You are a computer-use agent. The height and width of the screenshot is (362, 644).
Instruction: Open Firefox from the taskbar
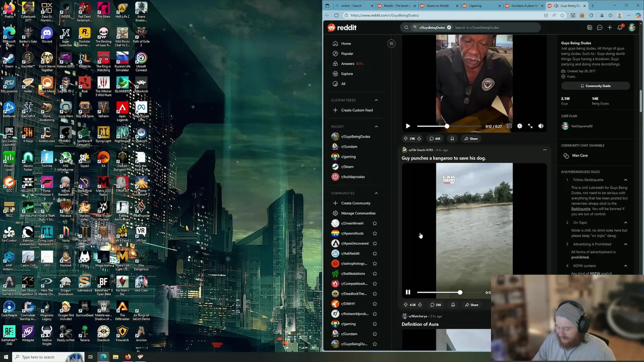pos(128,357)
